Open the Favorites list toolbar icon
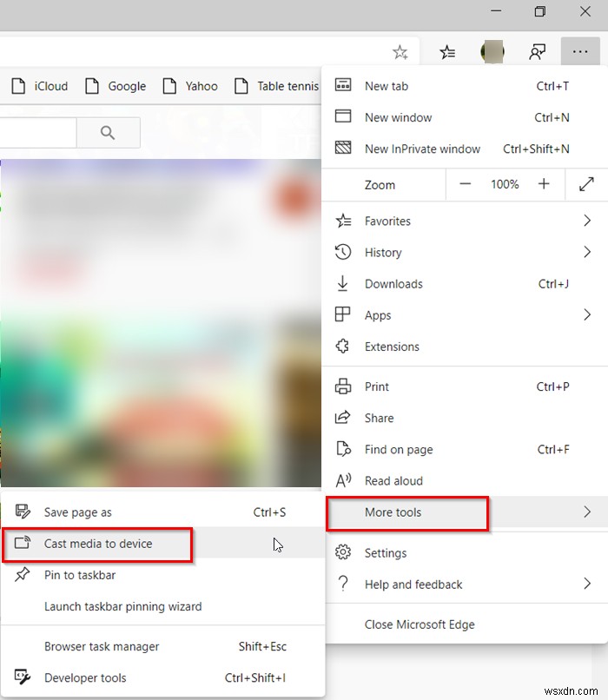Image resolution: width=608 pixels, height=700 pixels. coord(447,52)
